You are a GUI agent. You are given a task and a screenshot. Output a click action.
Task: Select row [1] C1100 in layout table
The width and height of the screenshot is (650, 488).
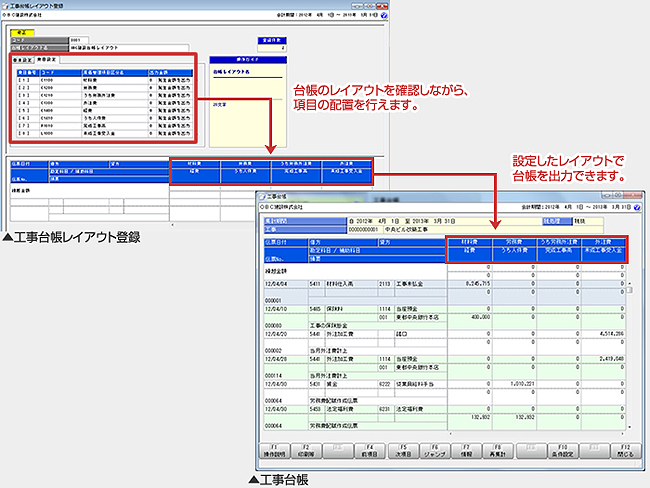tap(104, 80)
